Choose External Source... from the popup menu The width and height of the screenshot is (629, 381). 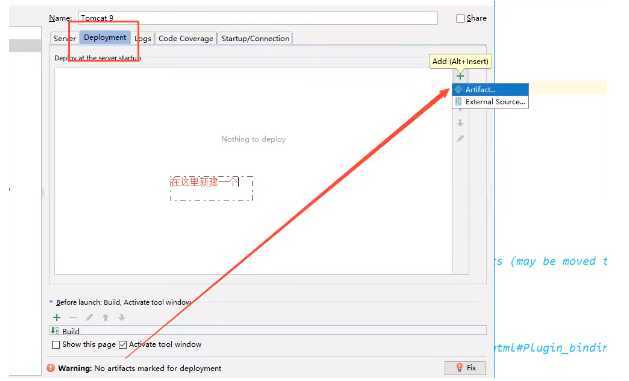pyautogui.click(x=490, y=102)
